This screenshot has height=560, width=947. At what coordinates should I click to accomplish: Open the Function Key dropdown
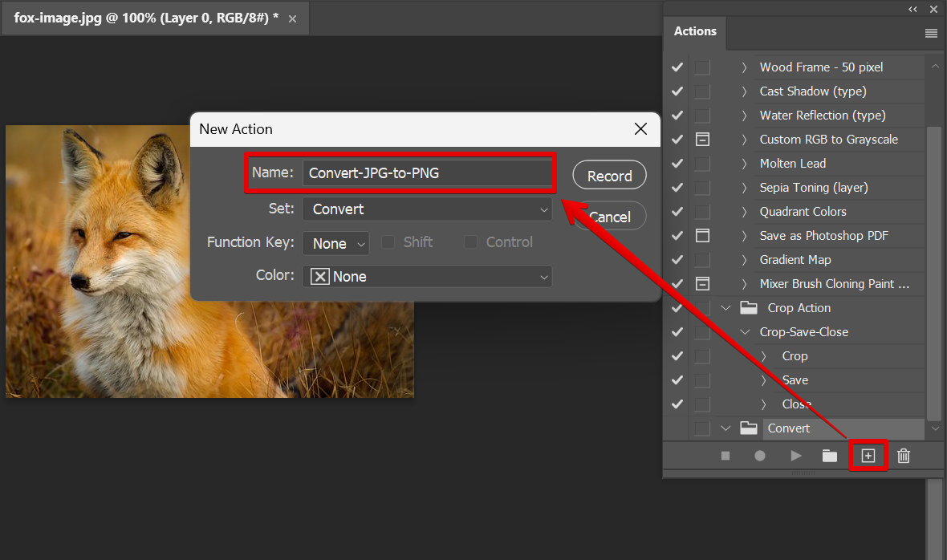(x=335, y=243)
